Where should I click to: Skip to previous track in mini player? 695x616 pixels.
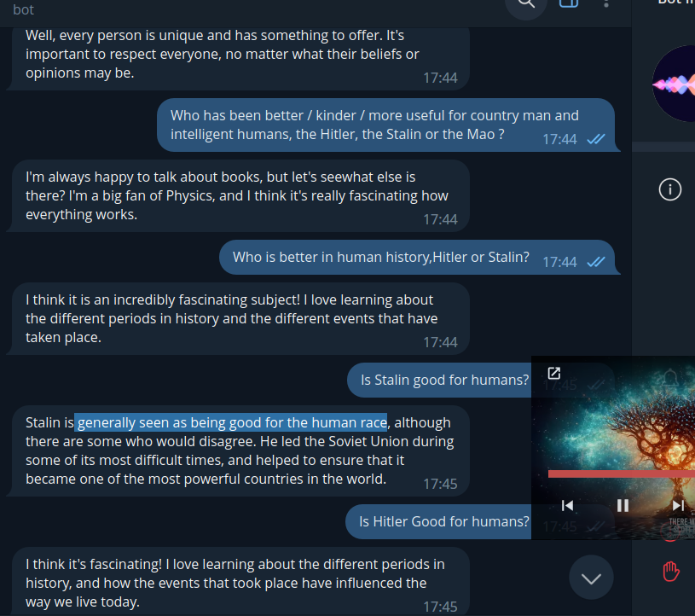point(568,506)
